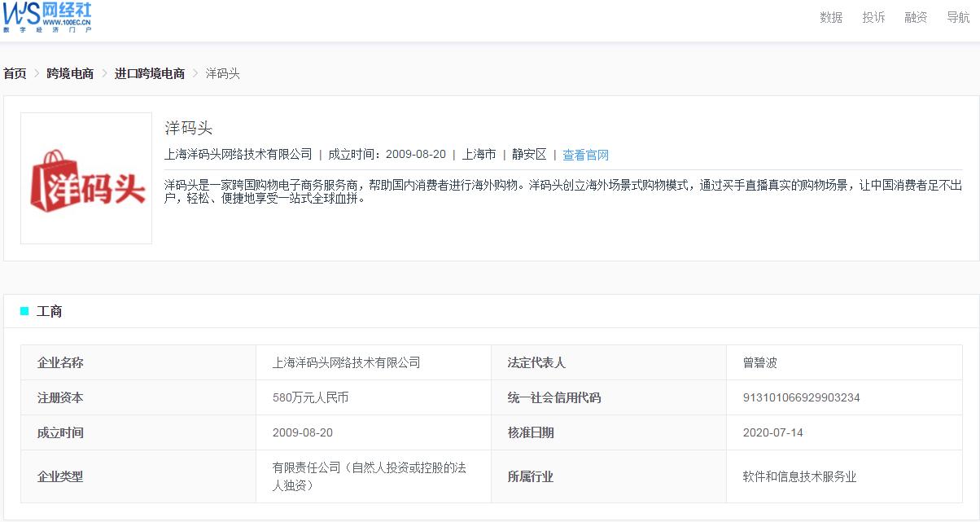Visit the official site via 查看官网

(588, 154)
